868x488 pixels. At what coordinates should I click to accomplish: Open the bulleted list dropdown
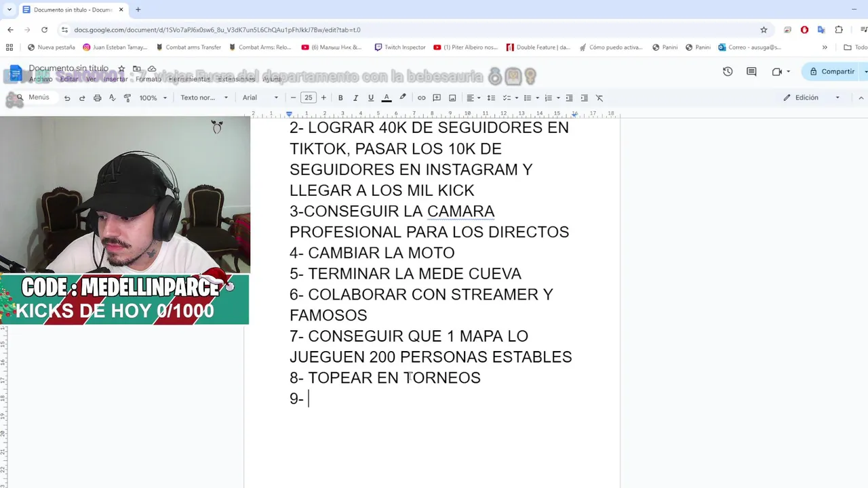pyautogui.click(x=531, y=98)
